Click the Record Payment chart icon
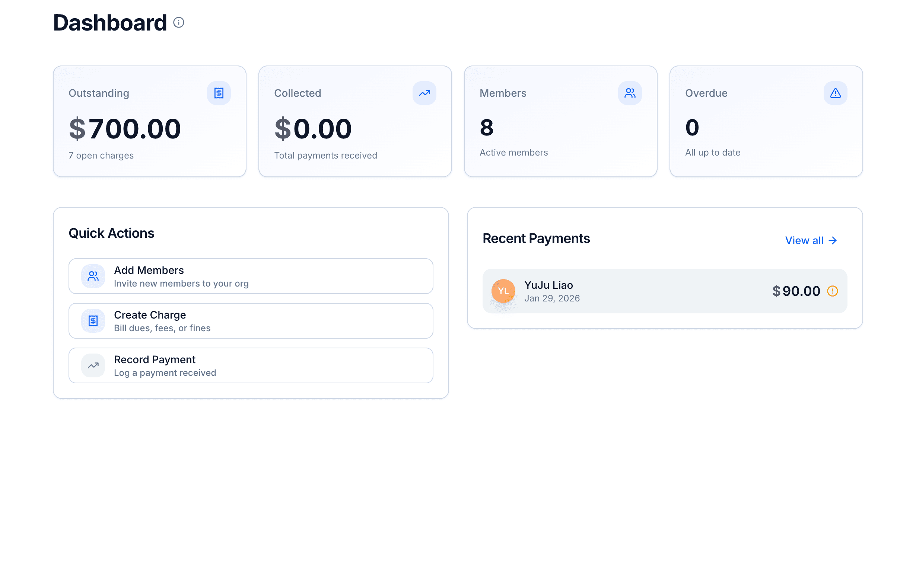This screenshot has width=916, height=588. point(92,365)
